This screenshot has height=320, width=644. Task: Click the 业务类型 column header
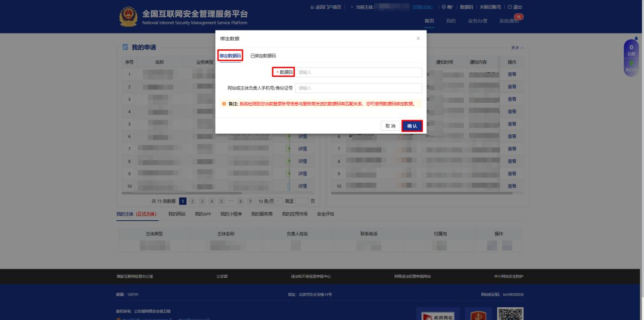(205, 62)
